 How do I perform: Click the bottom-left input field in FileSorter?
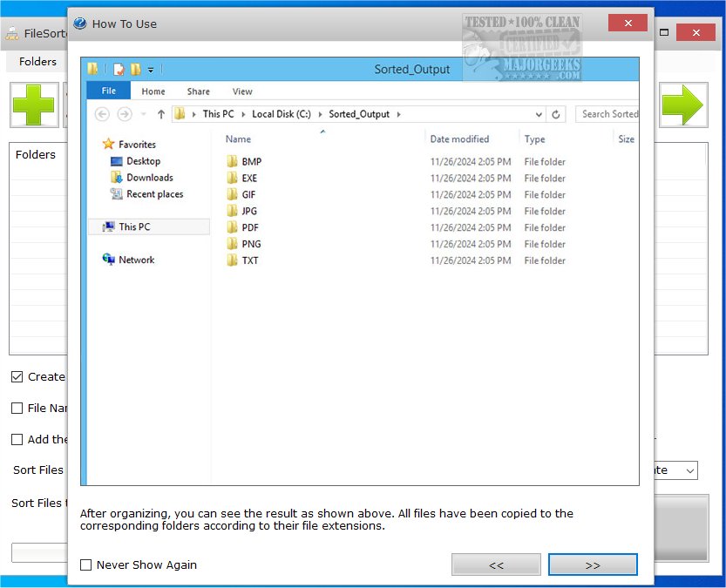(40, 552)
